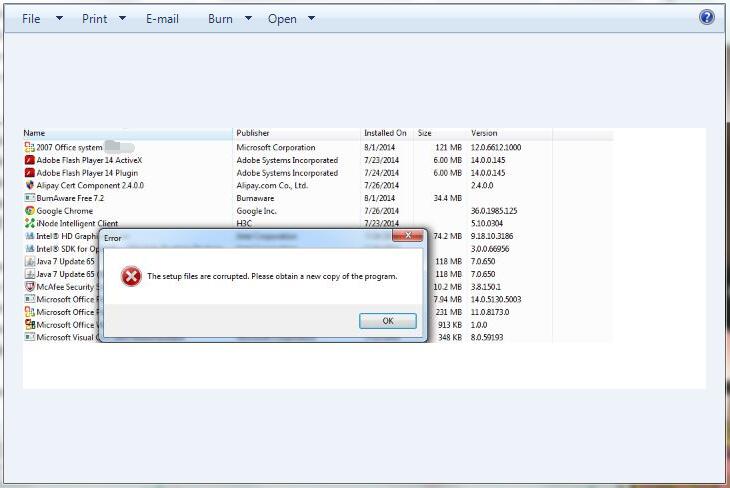Click the 913 KB size cell
The height and width of the screenshot is (488, 730).
(x=450, y=325)
